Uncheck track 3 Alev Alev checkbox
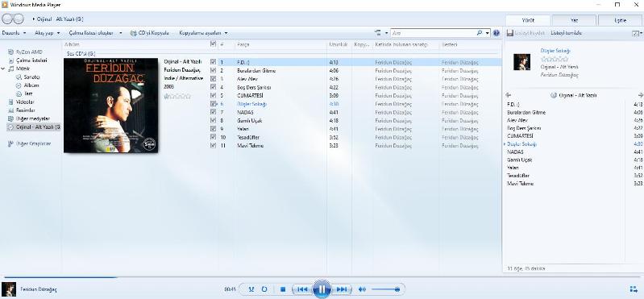644x299 pixels. click(213, 79)
